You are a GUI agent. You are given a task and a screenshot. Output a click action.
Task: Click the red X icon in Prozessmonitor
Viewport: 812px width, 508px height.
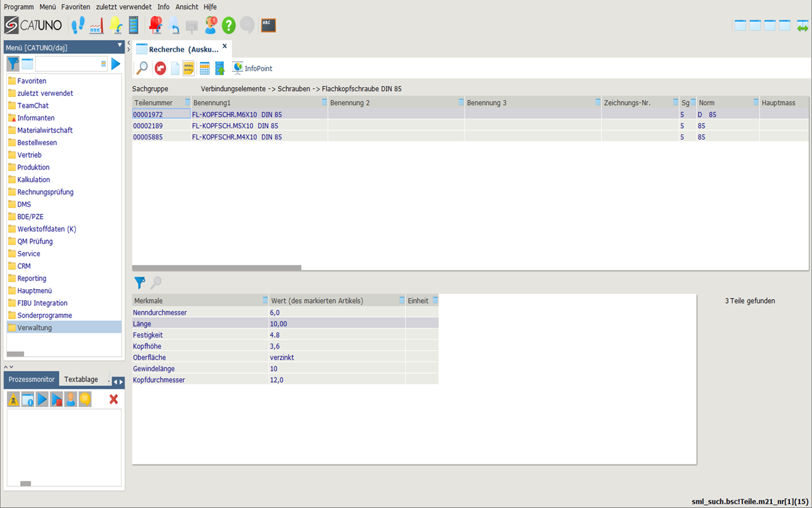point(114,400)
